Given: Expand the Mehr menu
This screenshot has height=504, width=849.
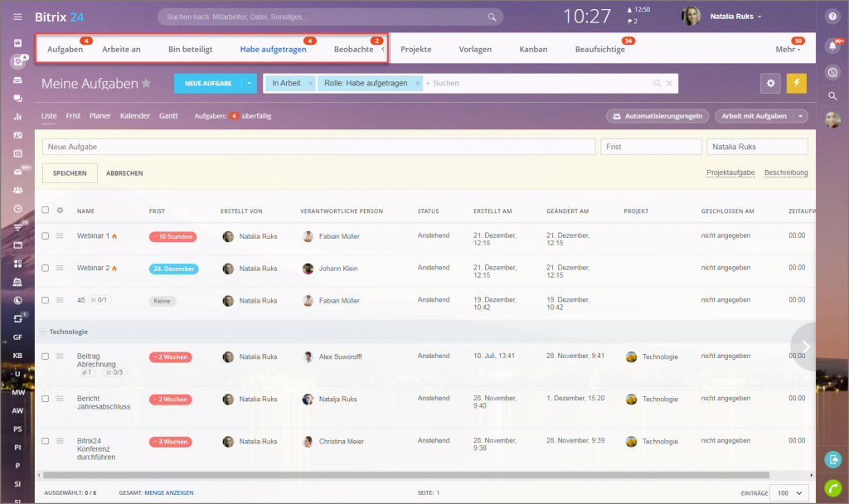Looking at the screenshot, I should [788, 49].
